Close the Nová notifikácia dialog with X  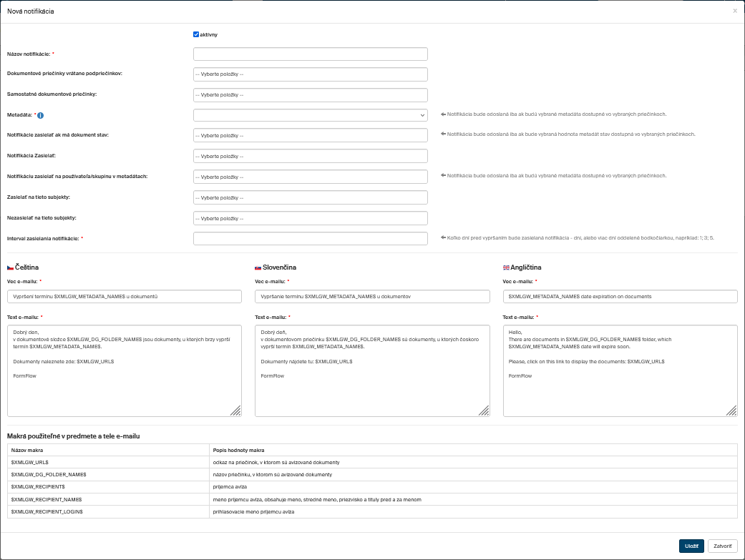(x=734, y=11)
